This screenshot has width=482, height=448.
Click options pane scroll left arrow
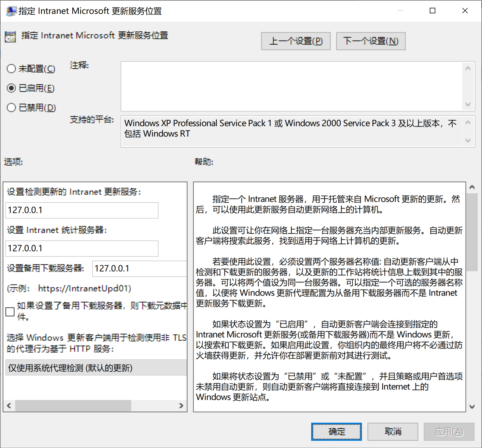(9, 406)
